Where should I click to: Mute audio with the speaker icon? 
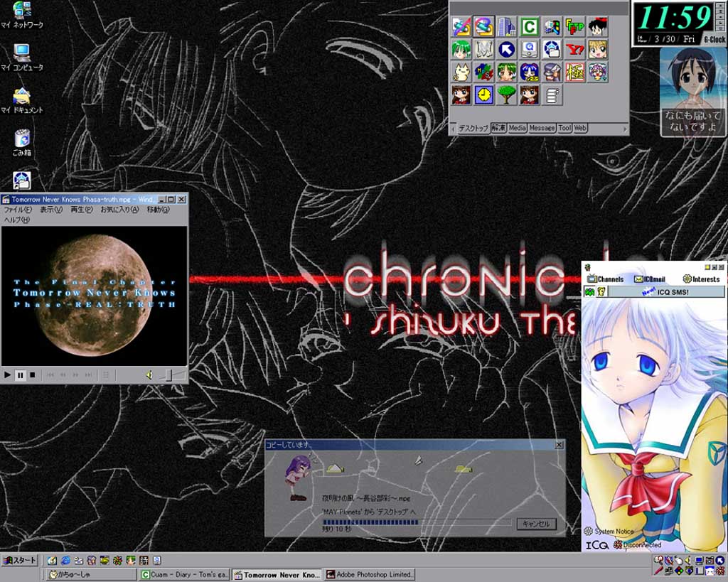[x=149, y=374]
